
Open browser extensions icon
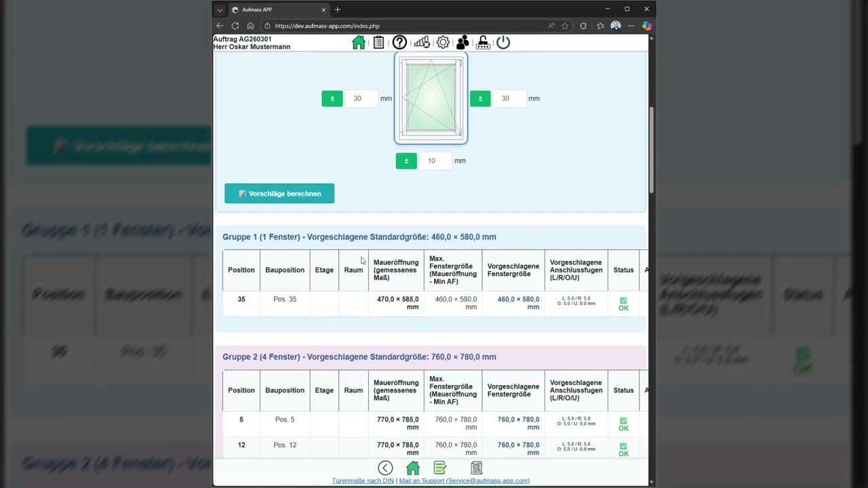583,26
